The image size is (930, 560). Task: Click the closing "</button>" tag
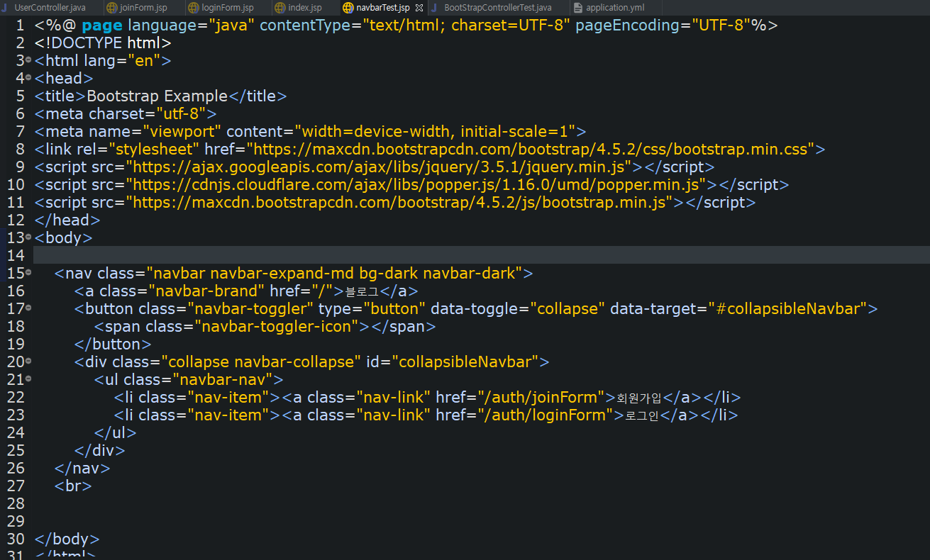(113, 344)
